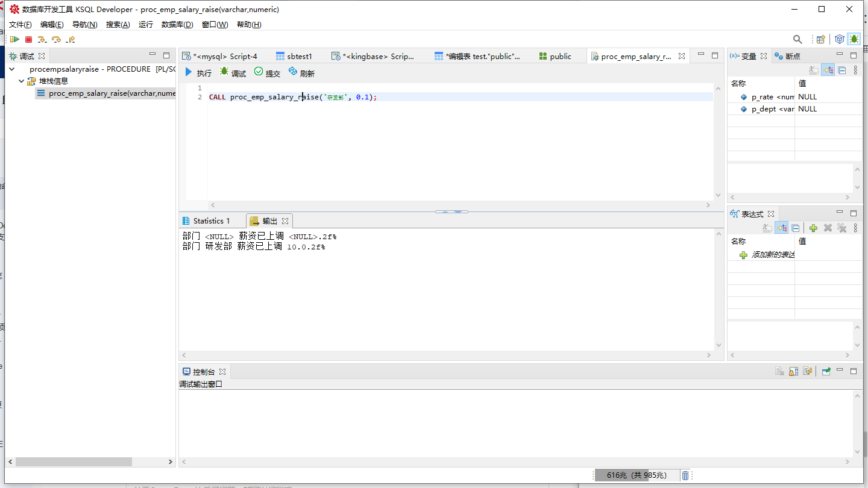Viewport: 868px width, 488px height.
Task: Stop debugging with the red Terminate icon
Action: pyautogui.click(x=28, y=39)
